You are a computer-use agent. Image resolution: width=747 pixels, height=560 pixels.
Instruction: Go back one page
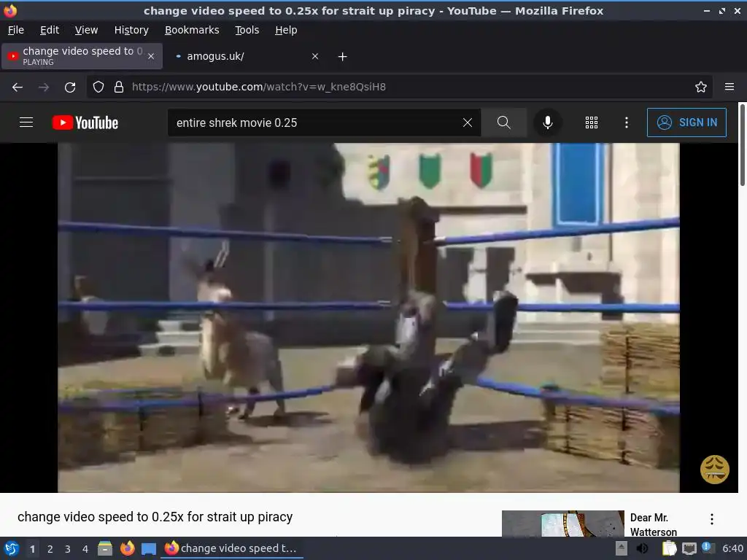[x=18, y=87]
